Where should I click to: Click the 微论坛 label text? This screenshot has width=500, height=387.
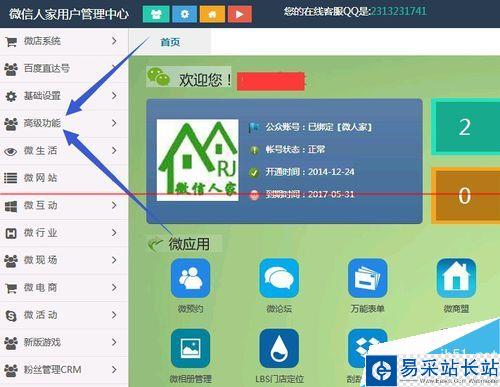pos(279,309)
